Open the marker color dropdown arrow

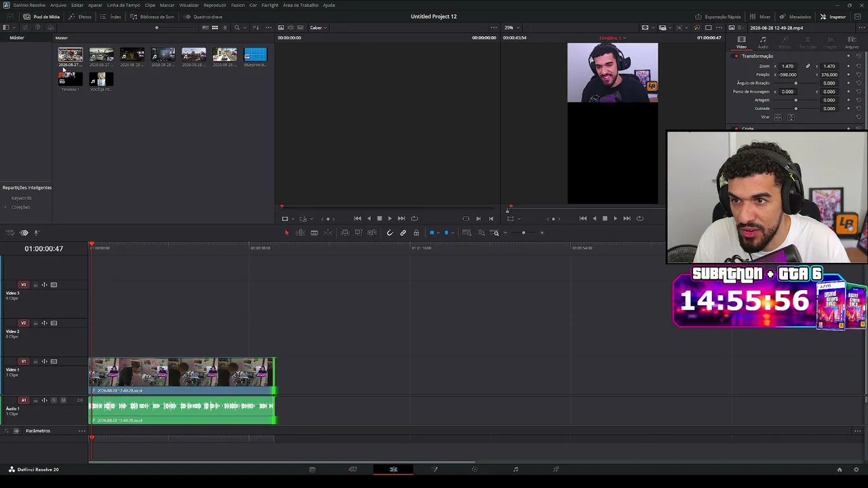pos(452,233)
